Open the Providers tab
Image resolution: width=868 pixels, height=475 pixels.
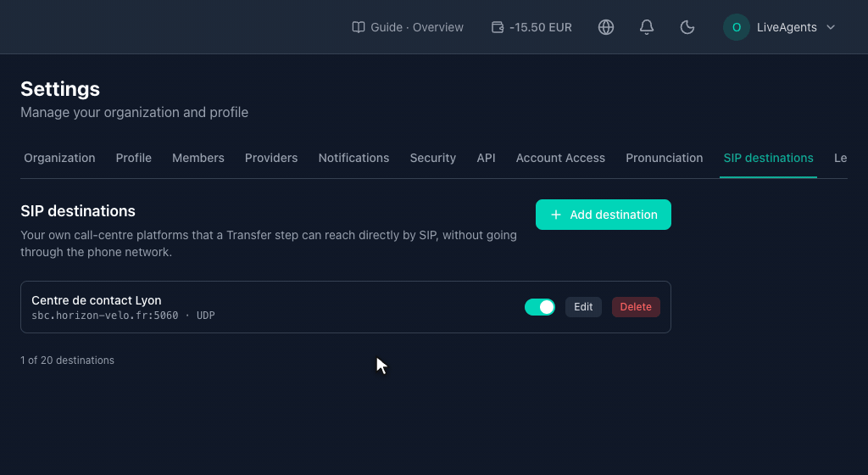pyautogui.click(x=271, y=159)
